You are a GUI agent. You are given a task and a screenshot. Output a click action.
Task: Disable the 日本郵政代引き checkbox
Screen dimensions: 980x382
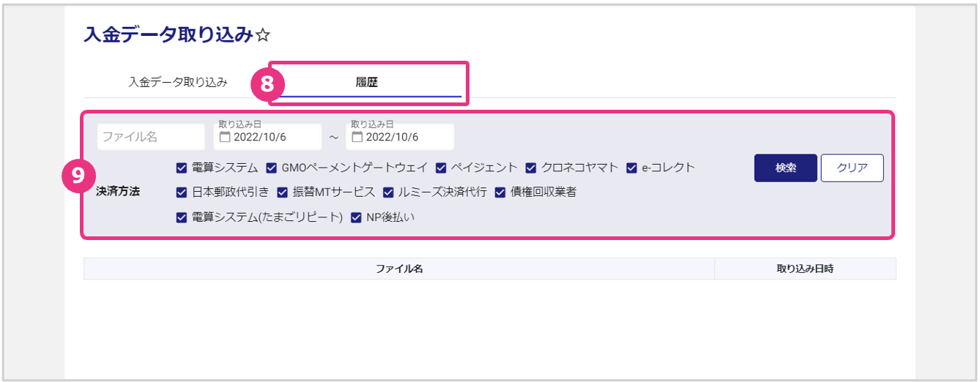182,192
